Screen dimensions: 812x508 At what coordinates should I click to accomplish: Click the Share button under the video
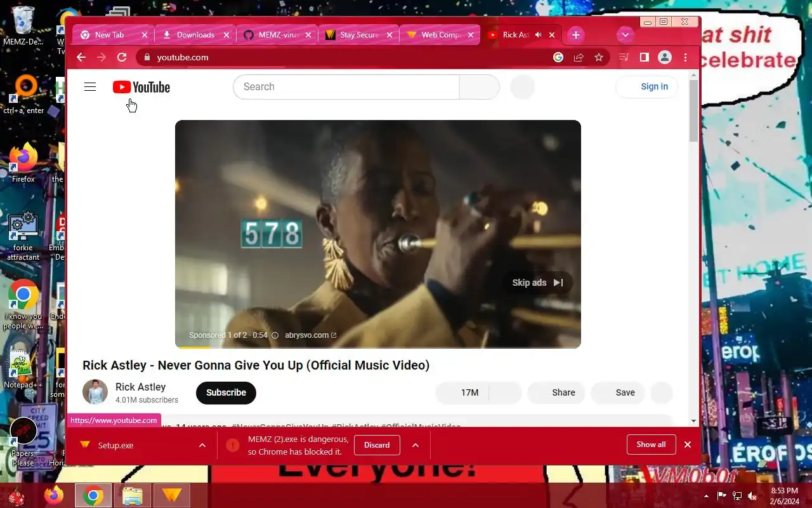[555, 392]
